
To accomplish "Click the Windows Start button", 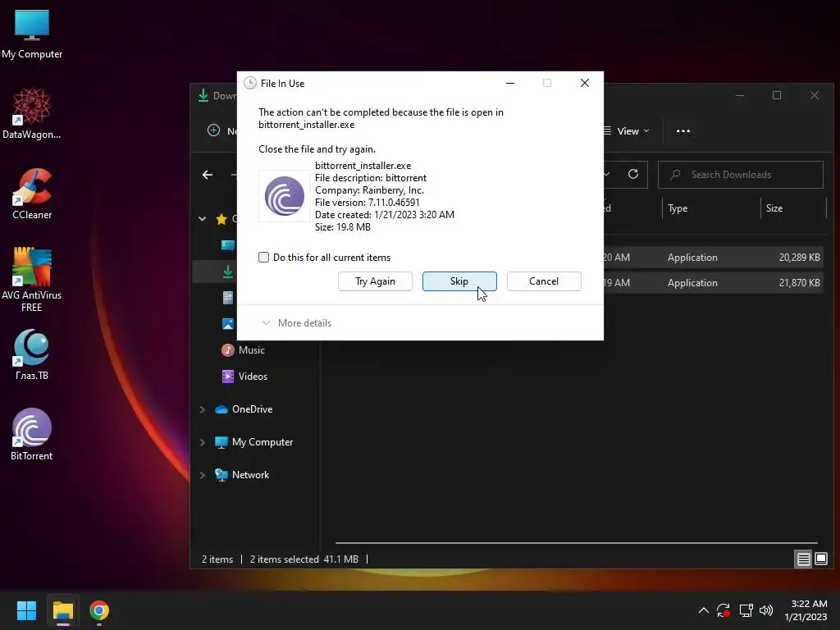I will click(26, 610).
